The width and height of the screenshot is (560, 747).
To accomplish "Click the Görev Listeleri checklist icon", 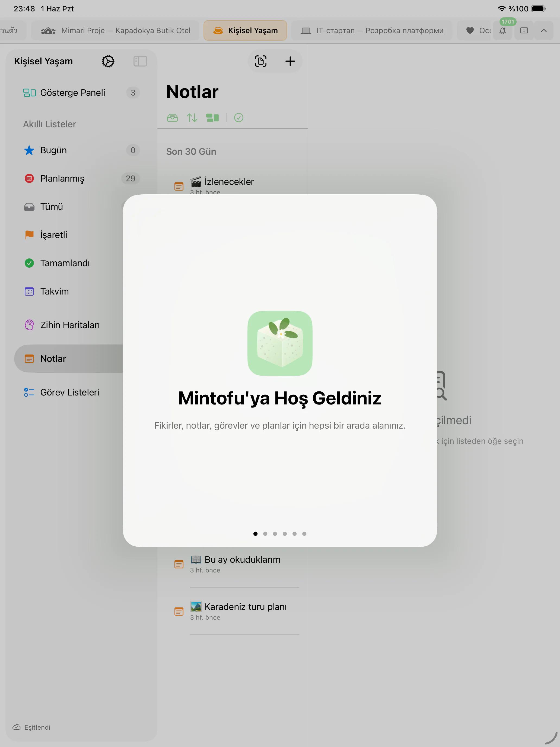I will pyautogui.click(x=29, y=393).
